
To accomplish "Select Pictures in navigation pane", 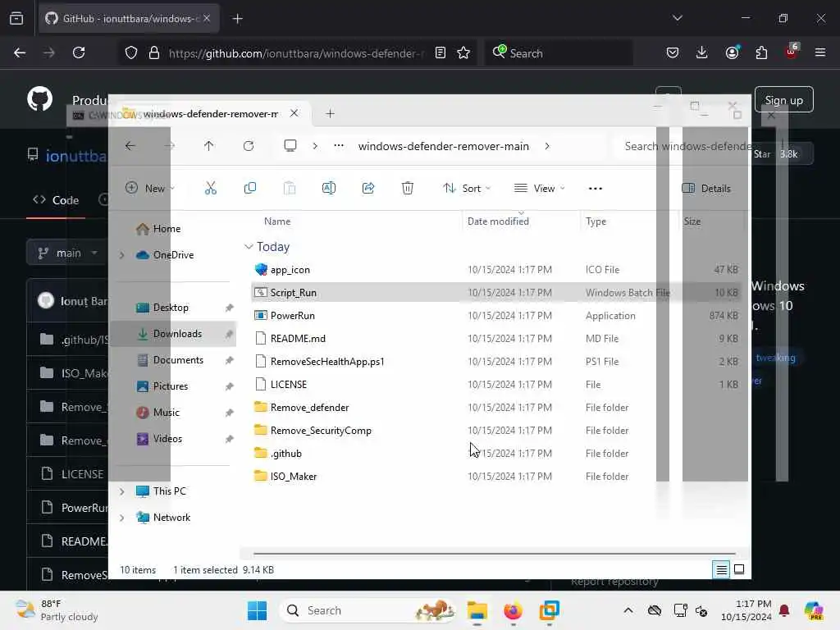I will pyautogui.click(x=171, y=386).
